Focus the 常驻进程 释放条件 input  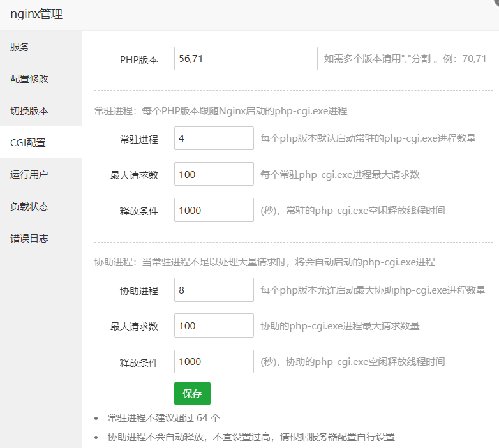pyautogui.click(x=214, y=210)
